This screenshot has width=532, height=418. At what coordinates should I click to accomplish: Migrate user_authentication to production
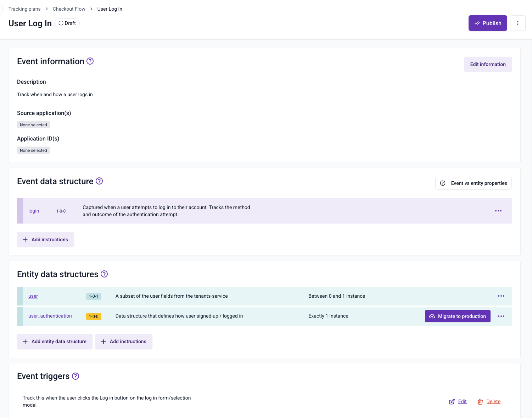[458, 316]
